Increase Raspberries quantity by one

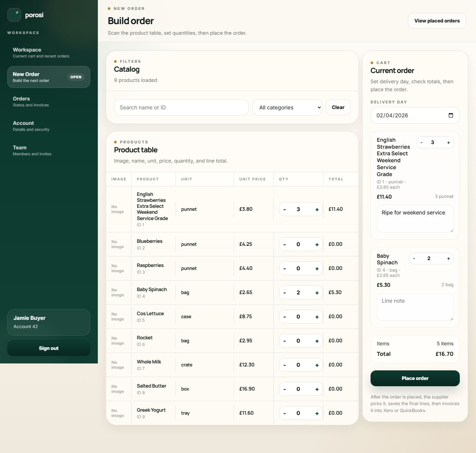tap(317, 269)
